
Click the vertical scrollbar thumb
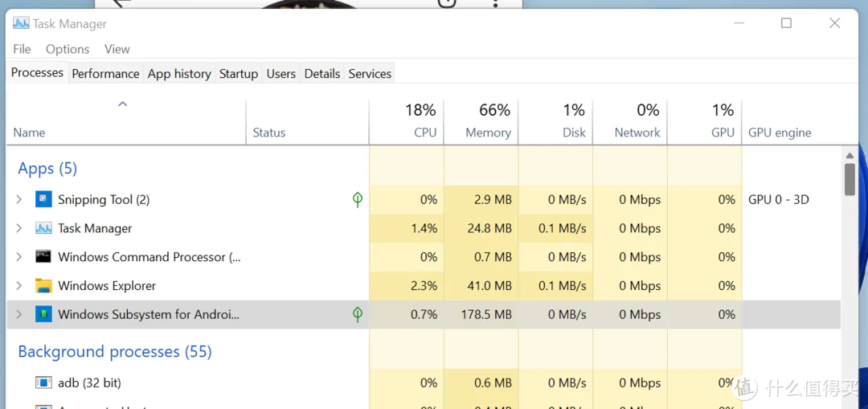[850, 178]
